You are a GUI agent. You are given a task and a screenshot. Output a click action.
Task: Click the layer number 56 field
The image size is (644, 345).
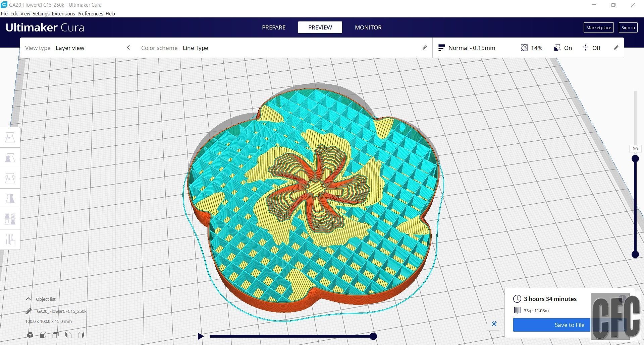pos(635,149)
